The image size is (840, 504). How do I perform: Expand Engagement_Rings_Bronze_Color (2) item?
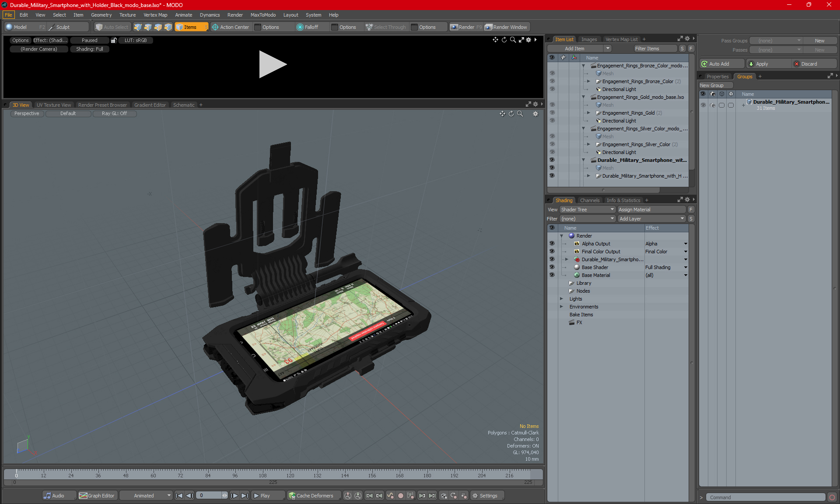click(588, 81)
